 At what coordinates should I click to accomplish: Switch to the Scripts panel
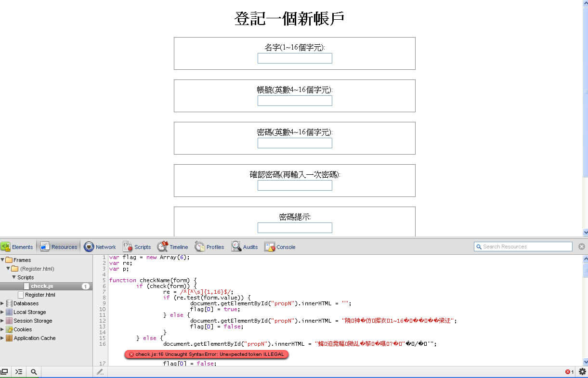pyautogui.click(x=137, y=247)
